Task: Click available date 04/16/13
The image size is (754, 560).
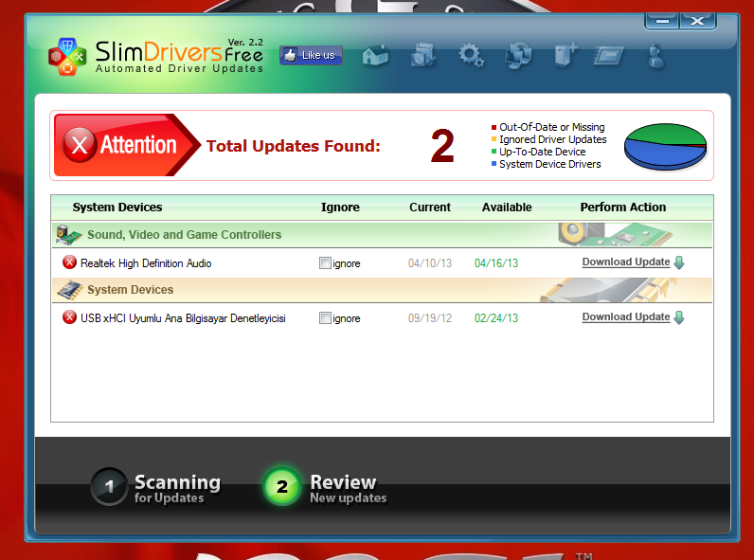Action: (x=496, y=263)
